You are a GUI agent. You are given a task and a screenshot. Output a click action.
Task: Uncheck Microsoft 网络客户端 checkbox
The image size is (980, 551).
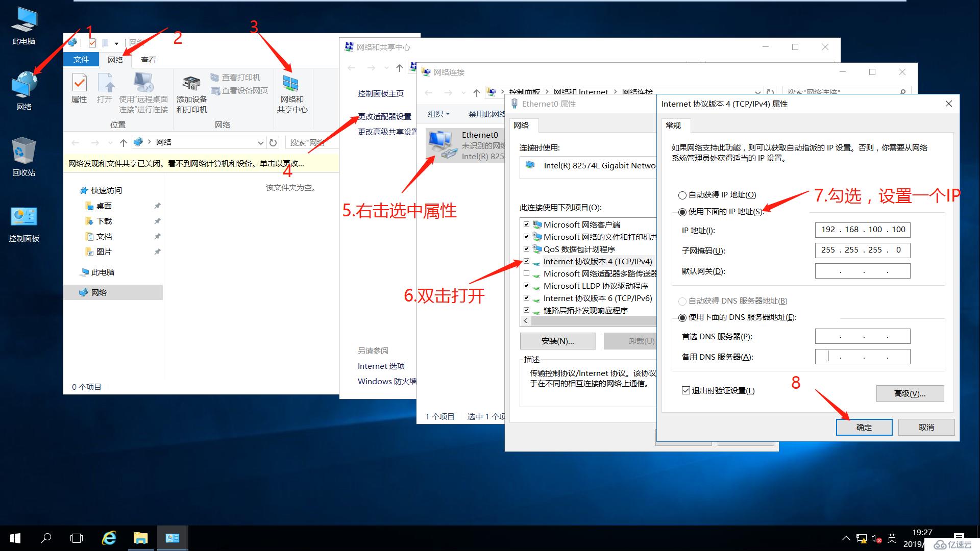point(526,224)
